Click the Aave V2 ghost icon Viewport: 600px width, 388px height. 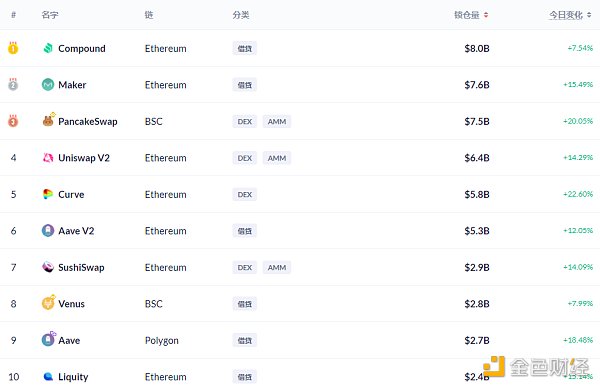[48, 230]
